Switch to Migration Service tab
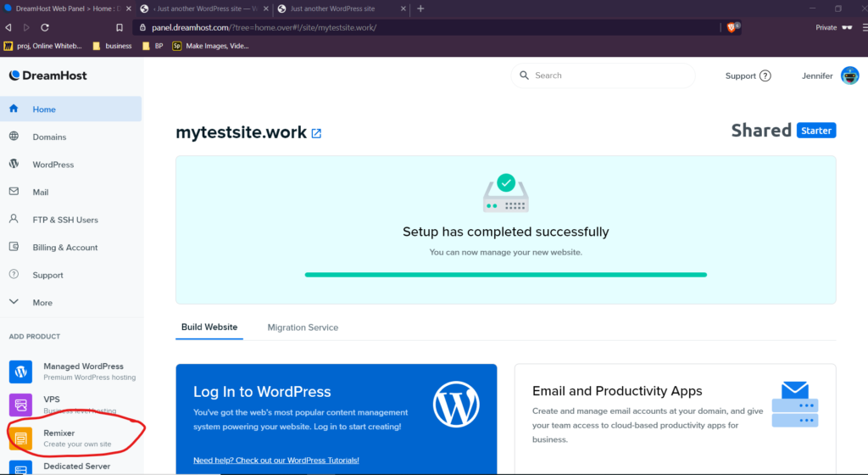 303,327
